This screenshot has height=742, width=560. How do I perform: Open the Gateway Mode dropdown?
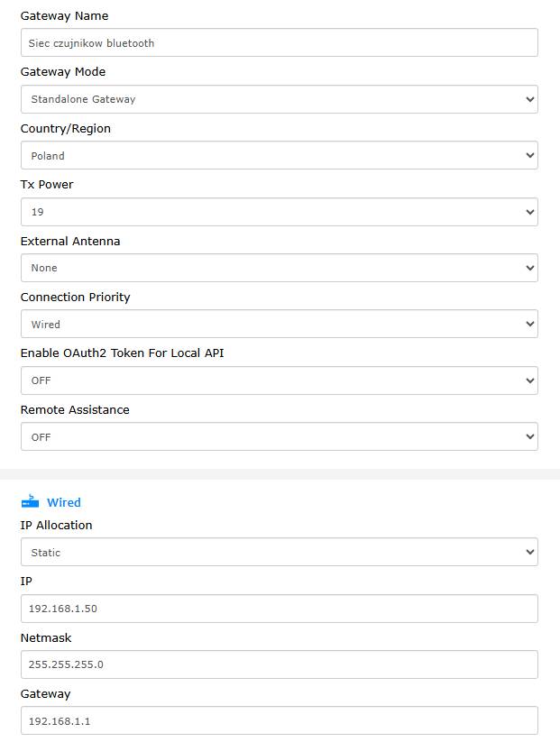[x=280, y=99]
